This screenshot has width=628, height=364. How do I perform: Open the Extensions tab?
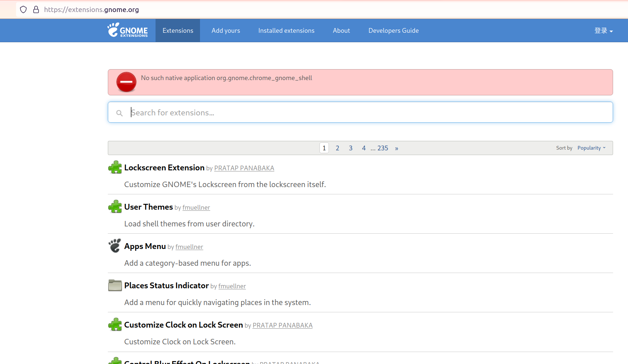pos(178,31)
